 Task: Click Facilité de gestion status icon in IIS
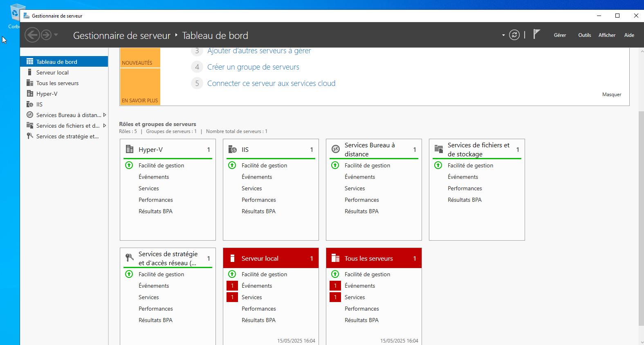232,165
